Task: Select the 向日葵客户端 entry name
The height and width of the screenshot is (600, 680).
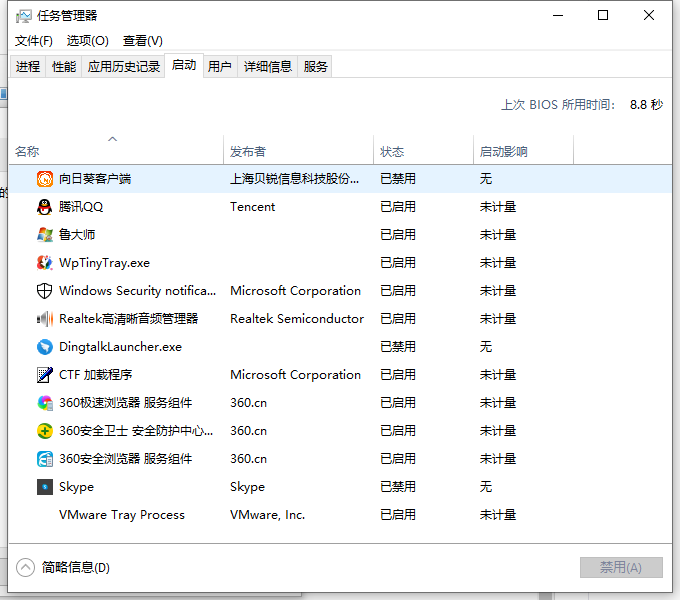Action: point(95,179)
